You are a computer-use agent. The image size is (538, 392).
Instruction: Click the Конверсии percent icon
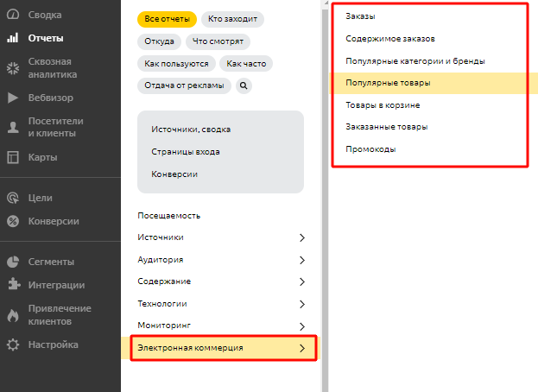coord(13,221)
